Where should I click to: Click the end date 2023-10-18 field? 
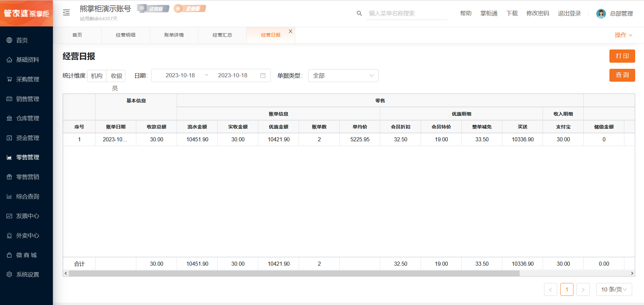[233, 75]
